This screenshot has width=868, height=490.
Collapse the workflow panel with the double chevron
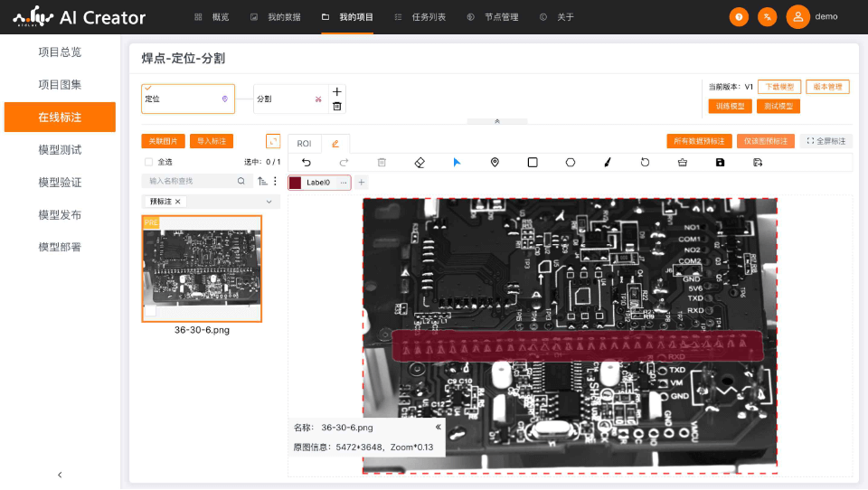click(x=496, y=121)
